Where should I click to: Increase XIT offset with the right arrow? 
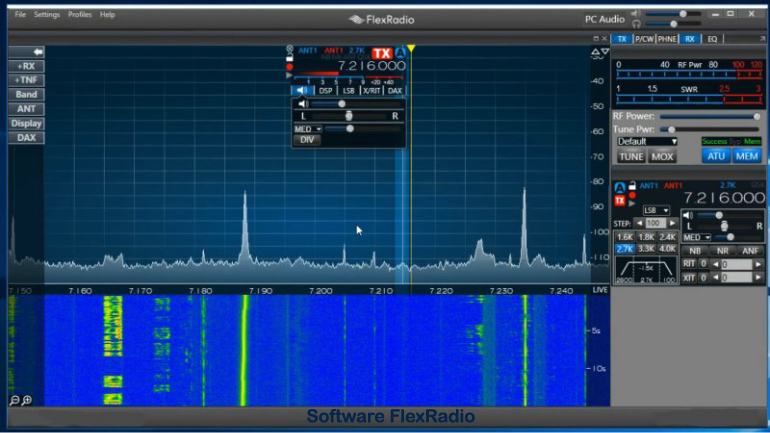(759, 278)
